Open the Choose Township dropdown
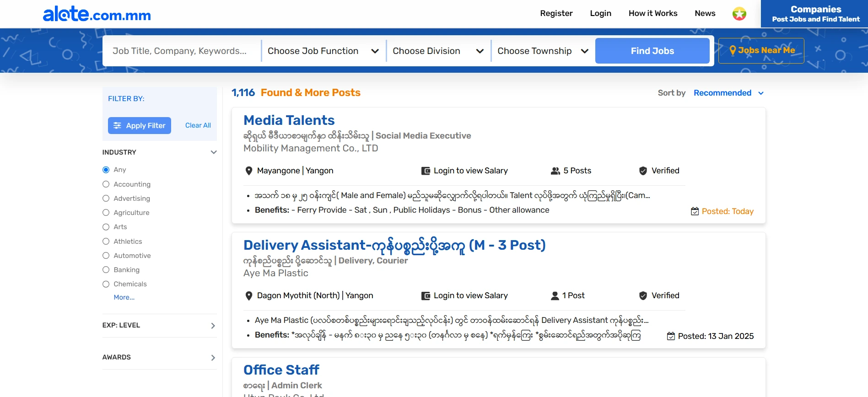Image resolution: width=868 pixels, height=397 pixels. pyautogui.click(x=543, y=51)
